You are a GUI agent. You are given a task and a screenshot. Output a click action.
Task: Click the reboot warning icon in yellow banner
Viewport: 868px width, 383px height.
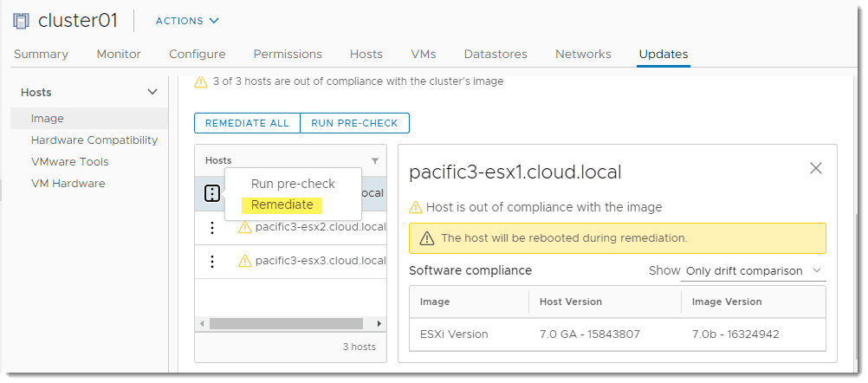tap(426, 238)
